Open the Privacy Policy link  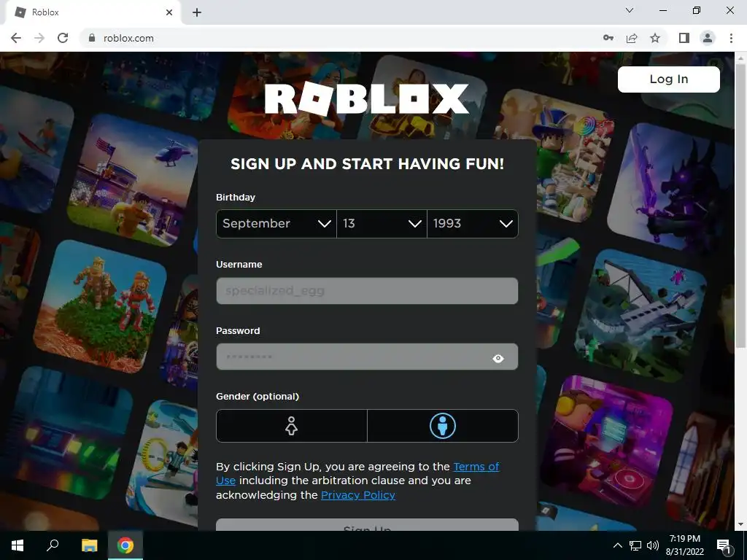(358, 495)
